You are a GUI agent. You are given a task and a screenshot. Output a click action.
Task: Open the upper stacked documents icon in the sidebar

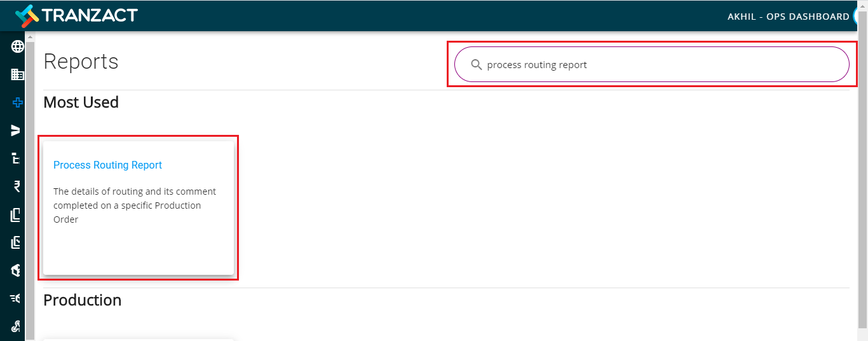(x=17, y=215)
